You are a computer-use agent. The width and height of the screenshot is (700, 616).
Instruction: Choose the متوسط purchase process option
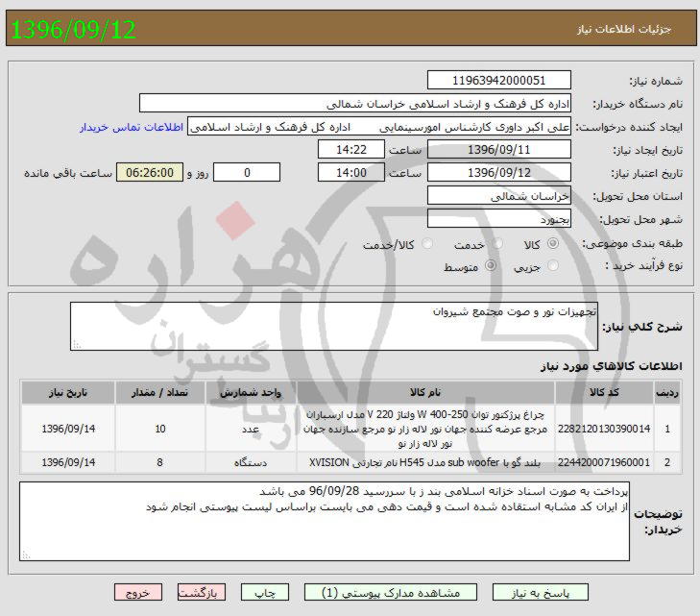pyautogui.click(x=490, y=266)
